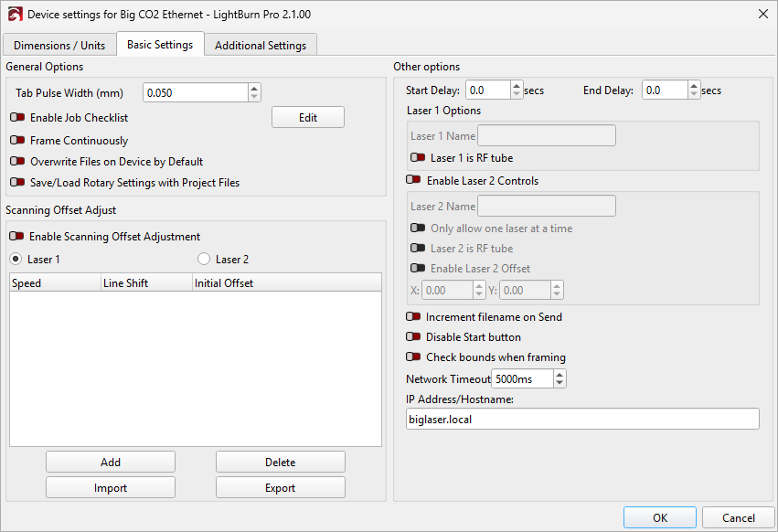Image resolution: width=778 pixels, height=532 pixels.
Task: Switch to Additional Settings tab
Action: point(261,45)
